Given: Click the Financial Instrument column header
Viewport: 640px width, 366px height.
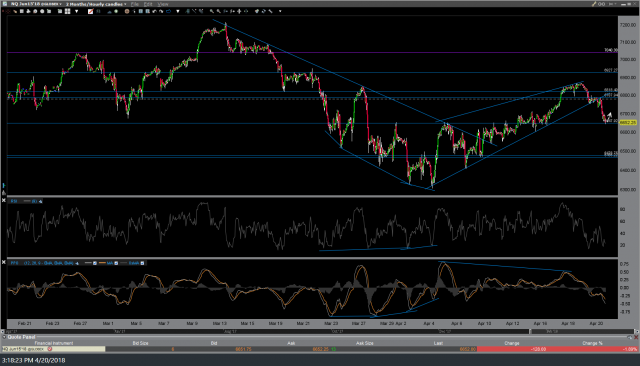Looking at the screenshot, I should click(54, 343).
